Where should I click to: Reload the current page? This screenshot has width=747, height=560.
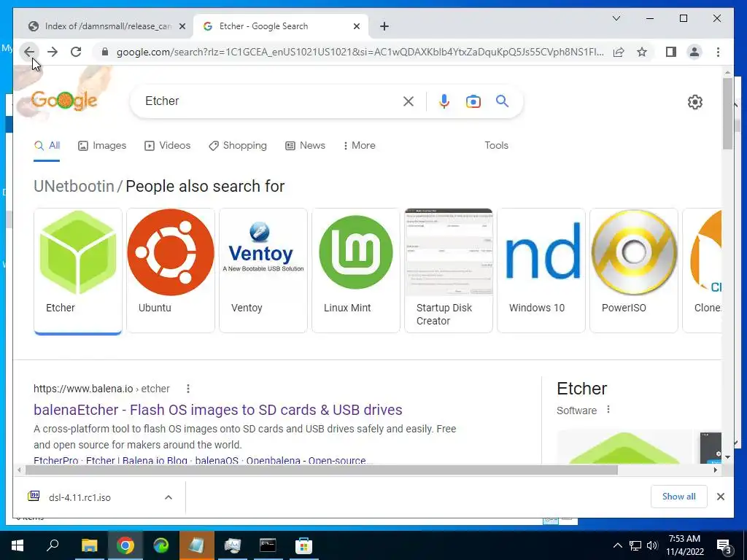click(x=76, y=52)
